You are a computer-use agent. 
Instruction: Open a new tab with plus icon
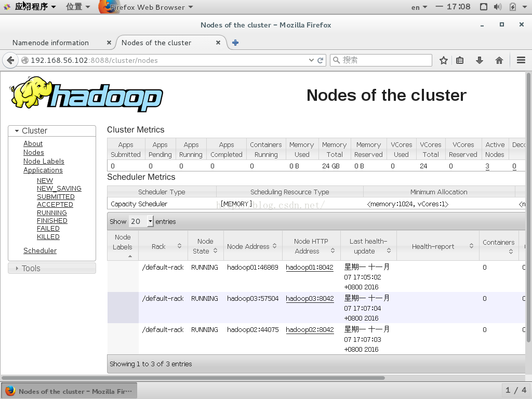coord(235,43)
